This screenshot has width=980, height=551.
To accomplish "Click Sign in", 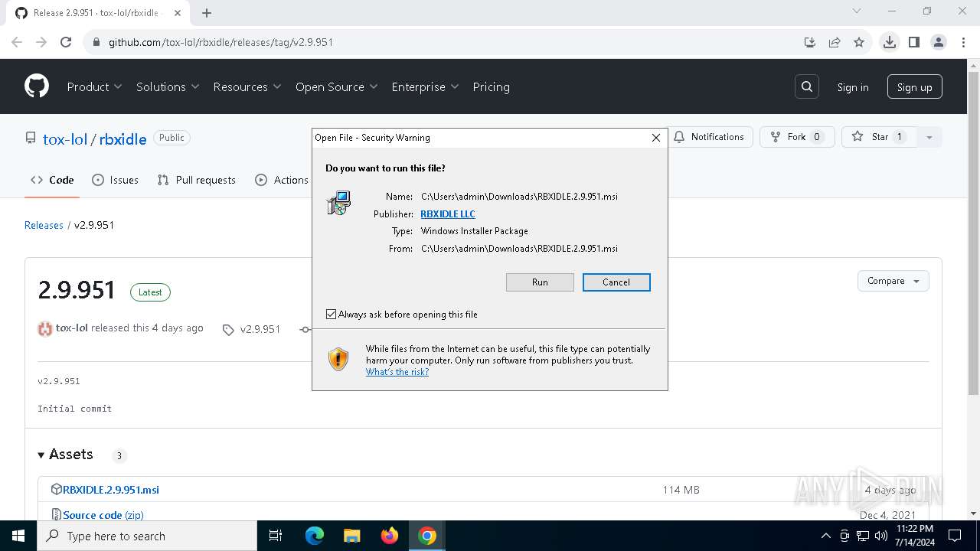I will pos(853,87).
